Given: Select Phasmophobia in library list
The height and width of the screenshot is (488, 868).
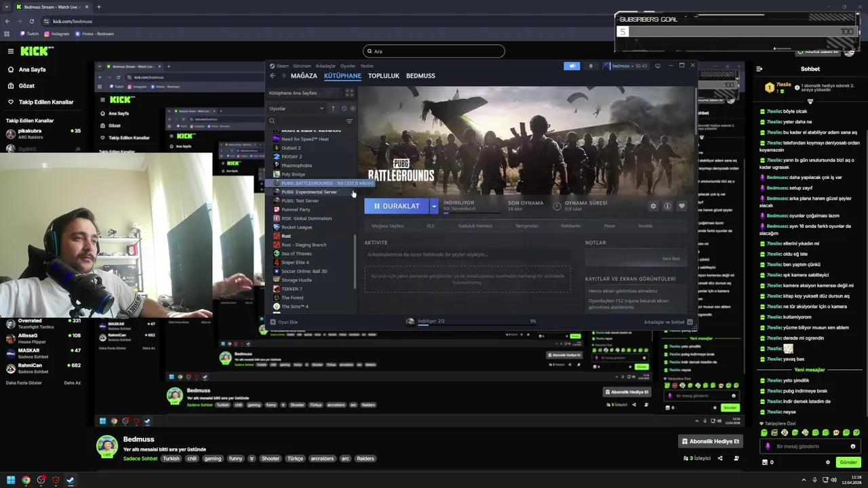Looking at the screenshot, I should 296,165.
